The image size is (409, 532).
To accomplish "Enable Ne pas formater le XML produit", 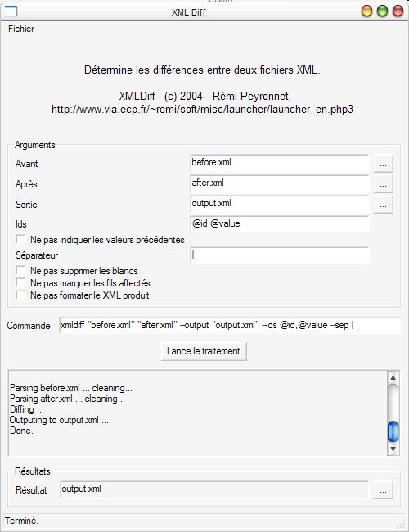I will click(20, 295).
